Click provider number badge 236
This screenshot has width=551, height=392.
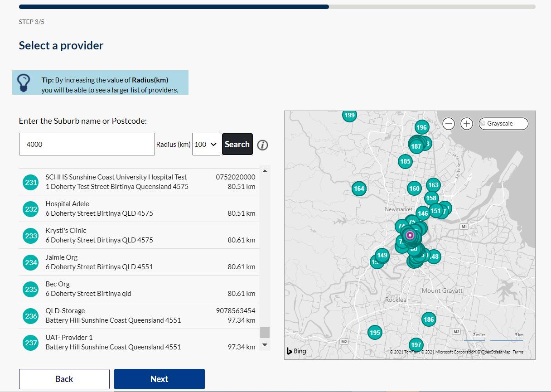coord(31,316)
